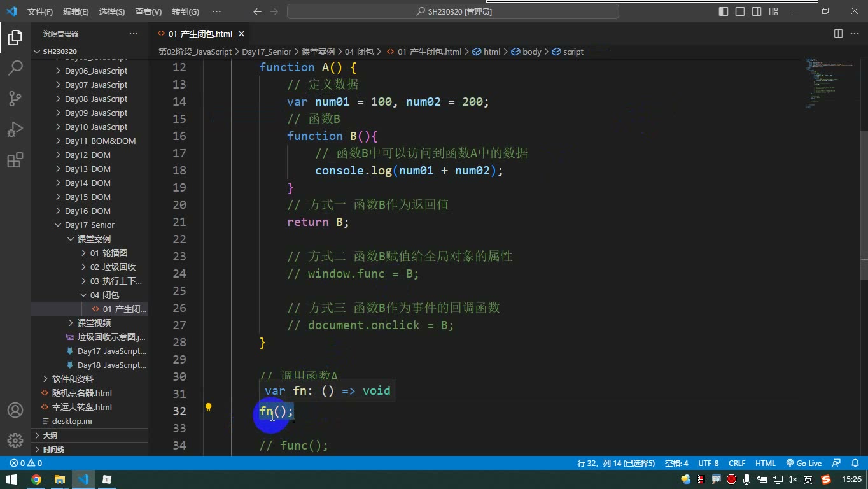Click the feedback icon in status bar
Screen dimensions: 868x489
point(836,464)
